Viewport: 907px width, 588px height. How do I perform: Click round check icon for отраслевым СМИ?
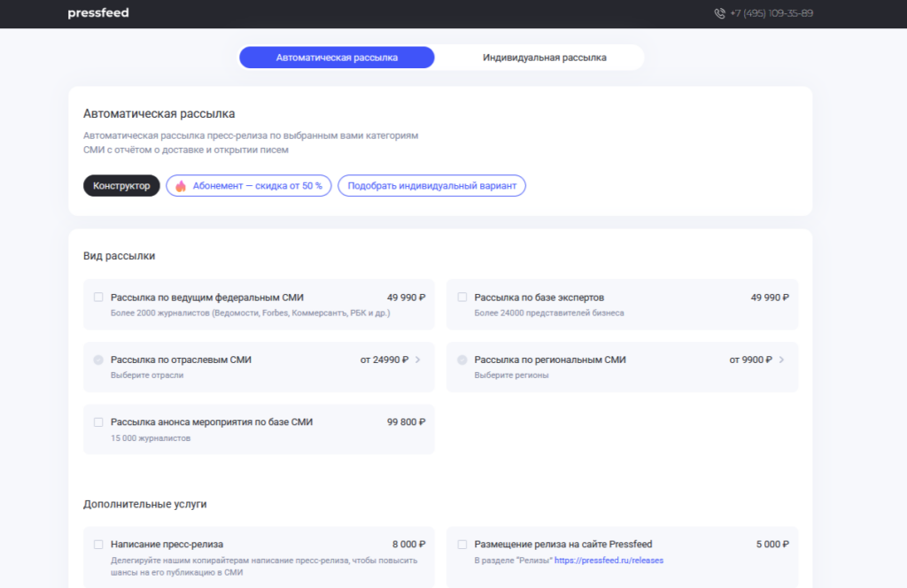pyautogui.click(x=98, y=360)
